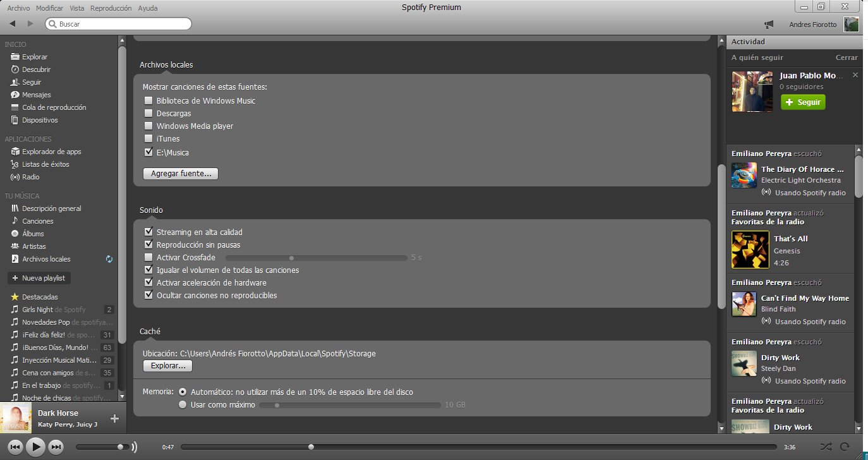
Task: Open Explorar in the sidebar
Action: [x=35, y=57]
